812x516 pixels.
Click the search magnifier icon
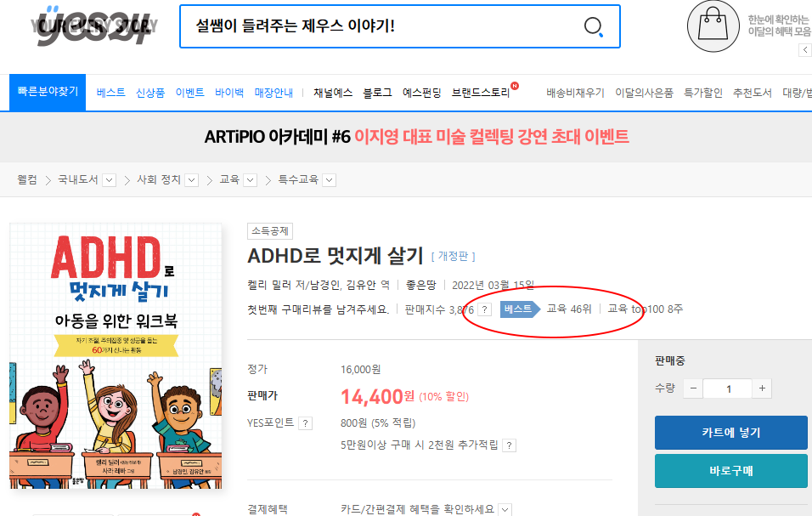(x=593, y=26)
